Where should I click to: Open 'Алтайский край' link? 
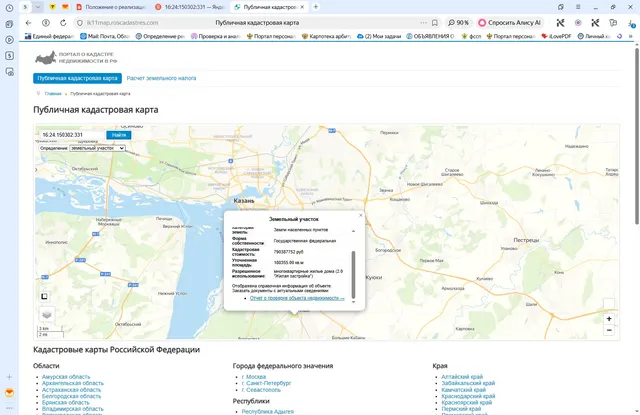coord(462,377)
